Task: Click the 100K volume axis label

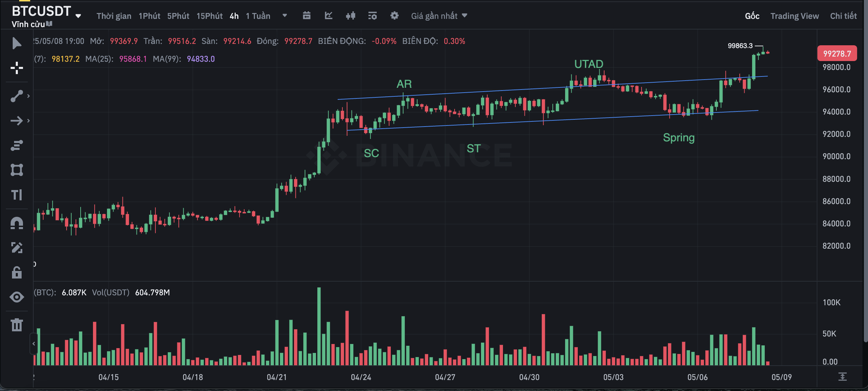Action: (x=832, y=302)
